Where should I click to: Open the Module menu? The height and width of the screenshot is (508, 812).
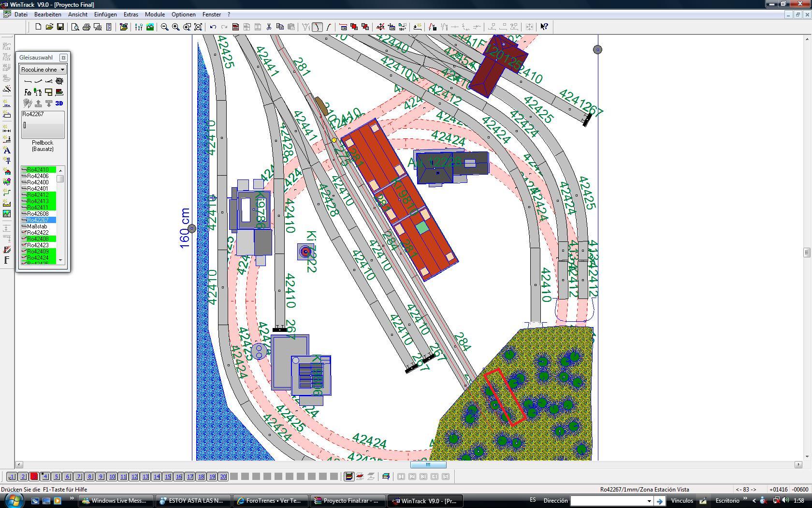point(155,15)
